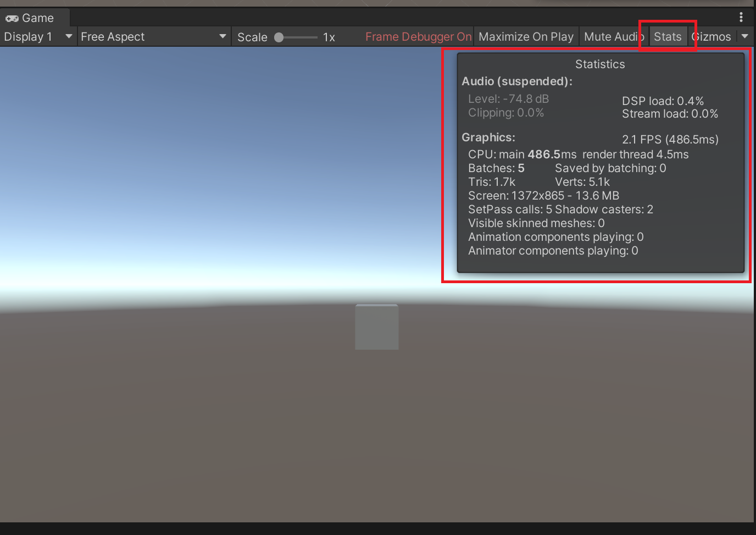Click the Scale slider handle
This screenshot has width=756, height=535.
(279, 37)
